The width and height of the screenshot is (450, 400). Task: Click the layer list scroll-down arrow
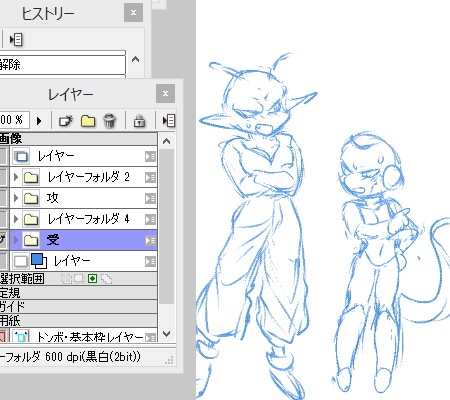pyautogui.click(x=167, y=334)
